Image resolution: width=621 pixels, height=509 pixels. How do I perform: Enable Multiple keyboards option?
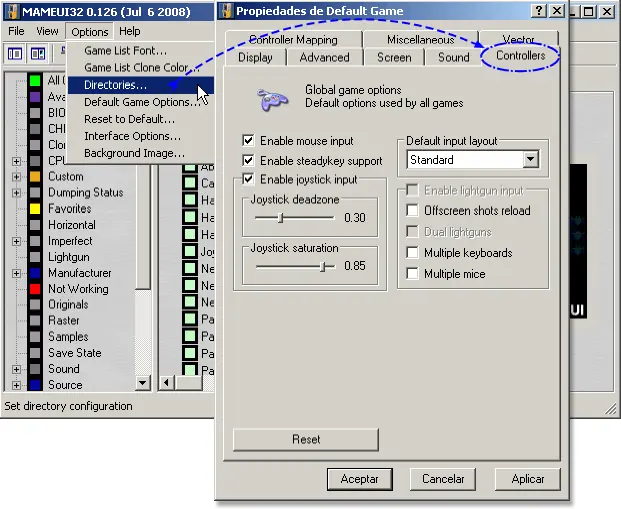point(412,252)
